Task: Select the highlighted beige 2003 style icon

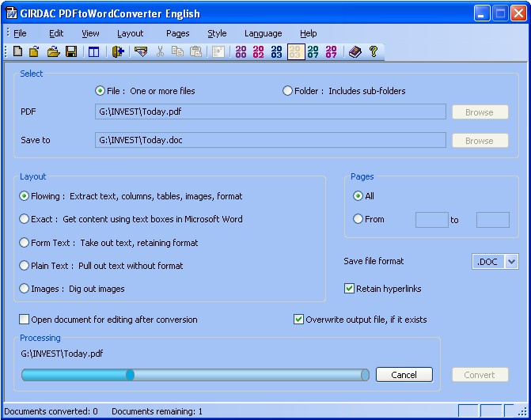Action: point(296,51)
